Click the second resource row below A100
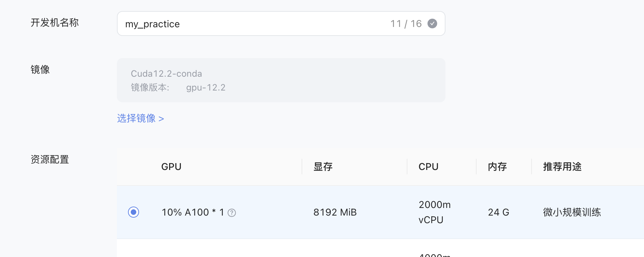Viewport: 644px width, 257px height. [380, 248]
